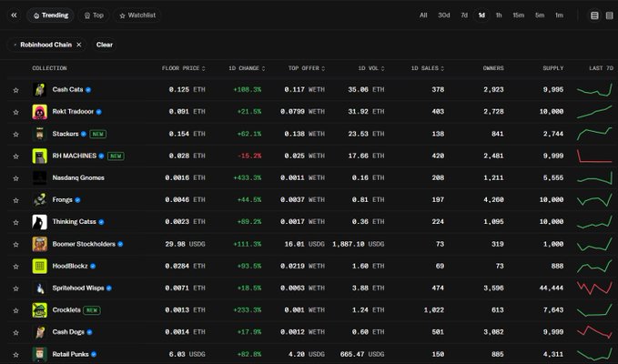Click Crocklets 1D sales value 1,022

434,310
